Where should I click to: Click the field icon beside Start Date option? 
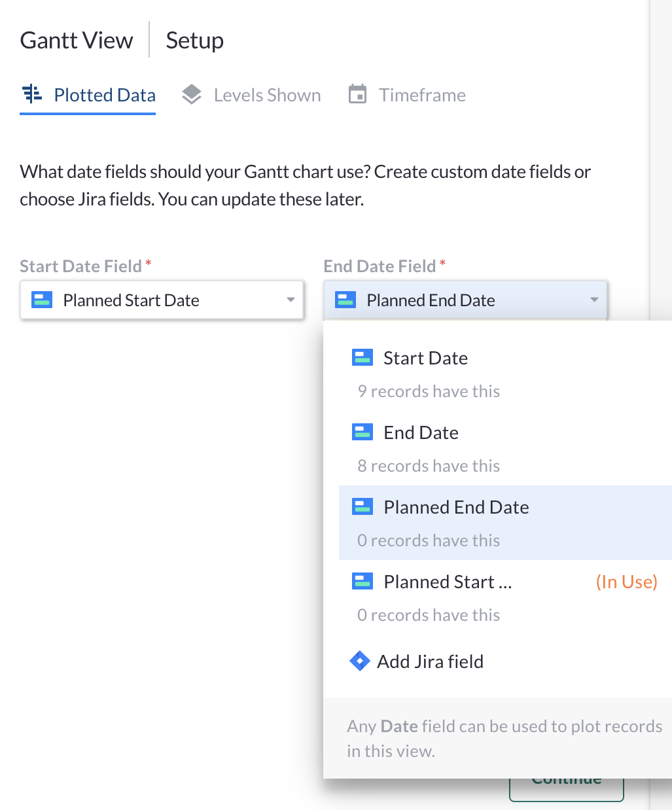click(363, 357)
